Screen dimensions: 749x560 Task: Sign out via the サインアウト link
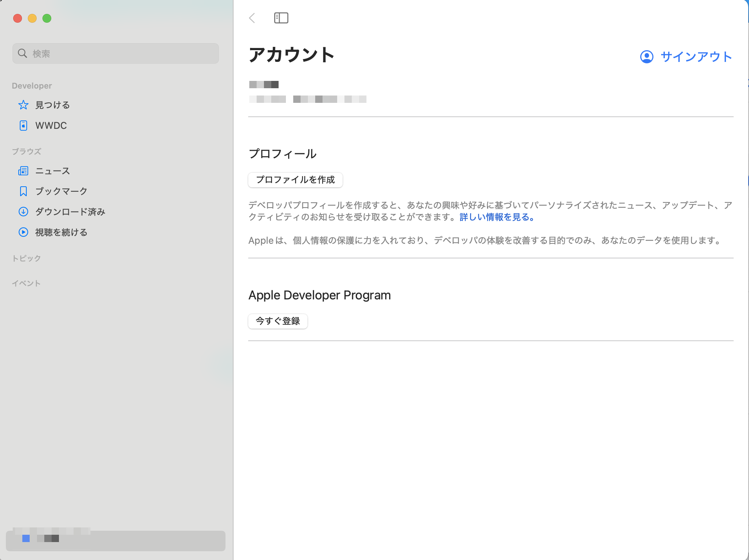click(696, 57)
